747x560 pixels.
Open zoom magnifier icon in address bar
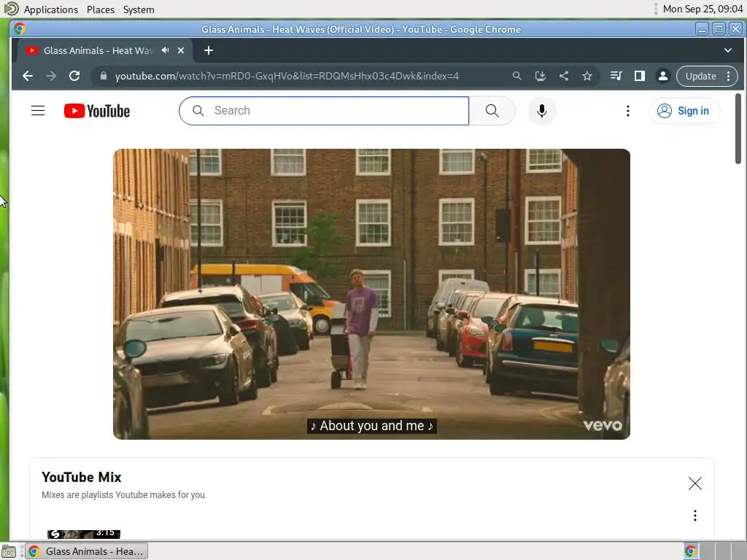click(517, 76)
